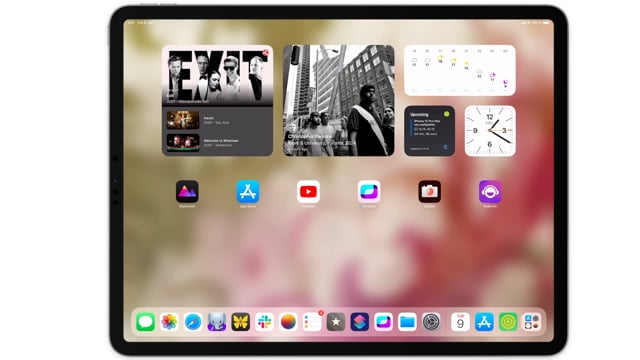Open the Brain.fm purple headphones app
Image resolution: width=640 pixels, height=360 pixels.
click(490, 191)
